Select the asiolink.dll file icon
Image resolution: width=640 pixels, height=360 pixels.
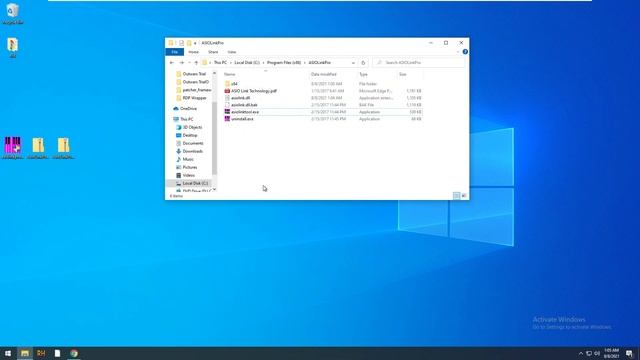click(x=227, y=98)
